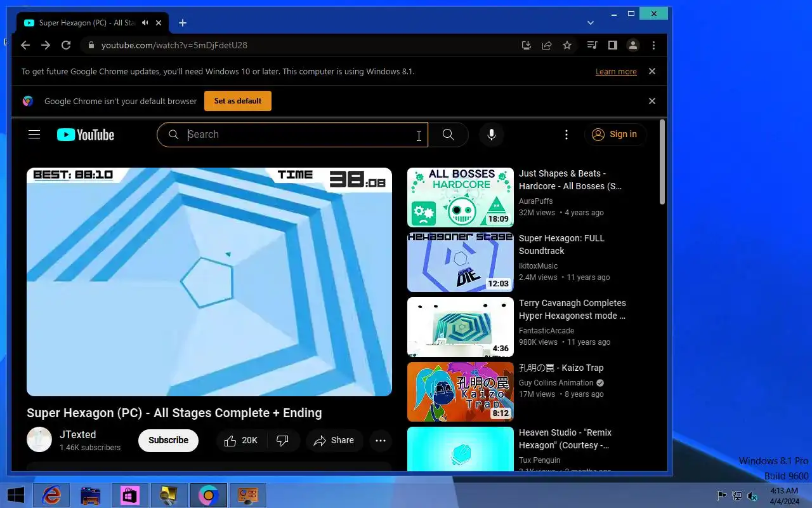Open YouTube settings three-dot menu
Viewport: 812px width, 508px height.
tap(566, 135)
